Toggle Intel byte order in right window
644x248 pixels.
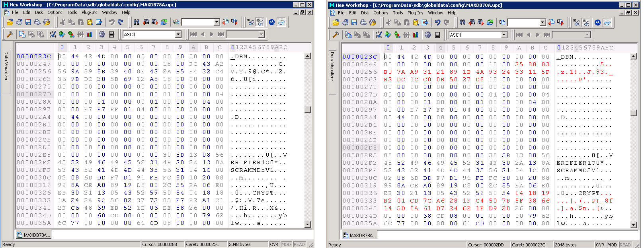pyautogui.click(x=607, y=22)
